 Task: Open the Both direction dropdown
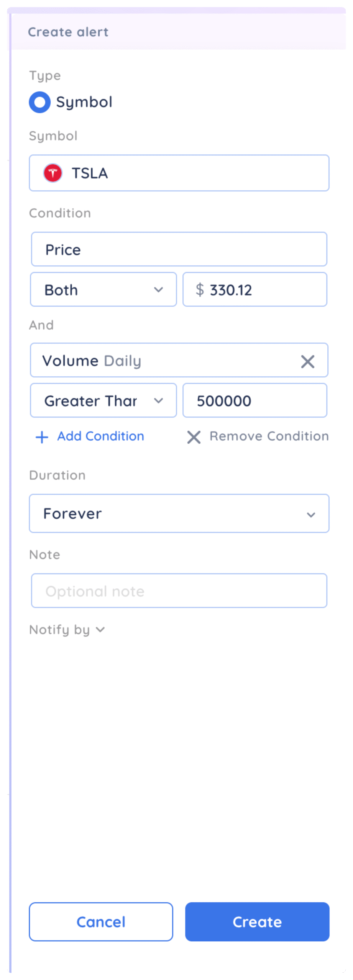(x=103, y=290)
